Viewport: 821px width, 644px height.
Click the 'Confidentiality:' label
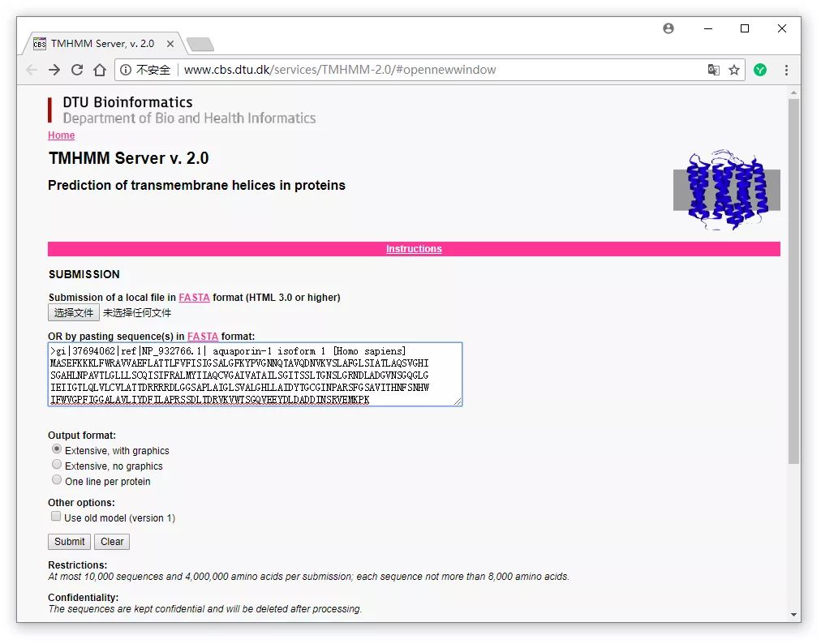tap(84, 598)
